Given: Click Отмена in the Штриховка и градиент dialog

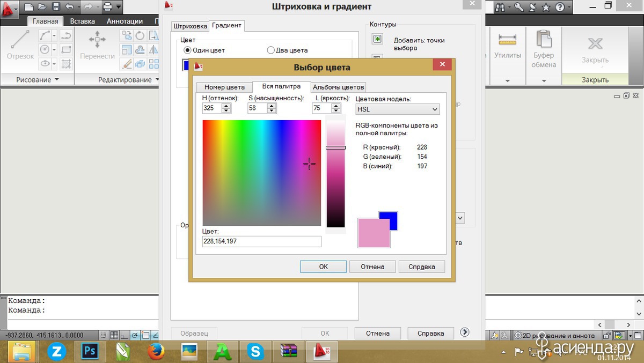Looking at the screenshot, I should click(x=378, y=333).
